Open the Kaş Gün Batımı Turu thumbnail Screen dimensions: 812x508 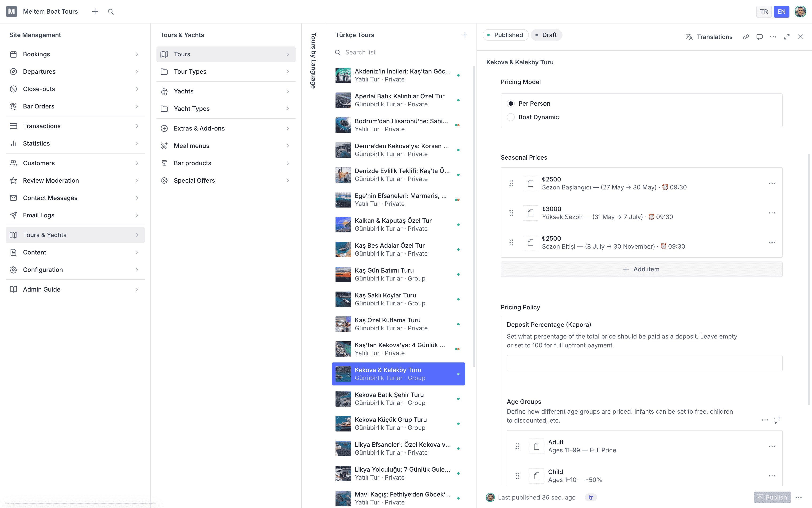(343, 274)
